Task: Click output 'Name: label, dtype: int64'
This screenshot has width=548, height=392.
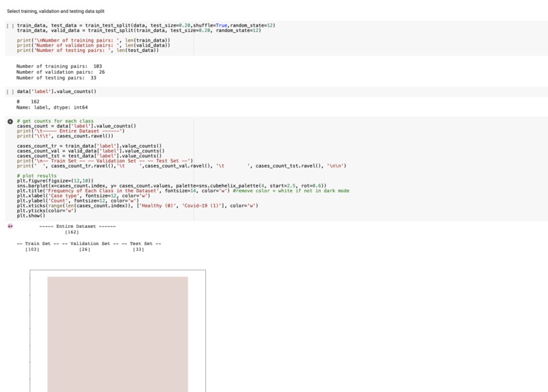Action: pos(52,107)
